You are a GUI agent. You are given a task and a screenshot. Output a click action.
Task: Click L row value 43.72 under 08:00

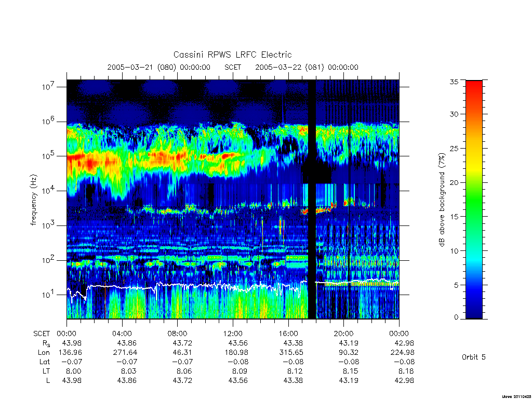tap(182, 380)
